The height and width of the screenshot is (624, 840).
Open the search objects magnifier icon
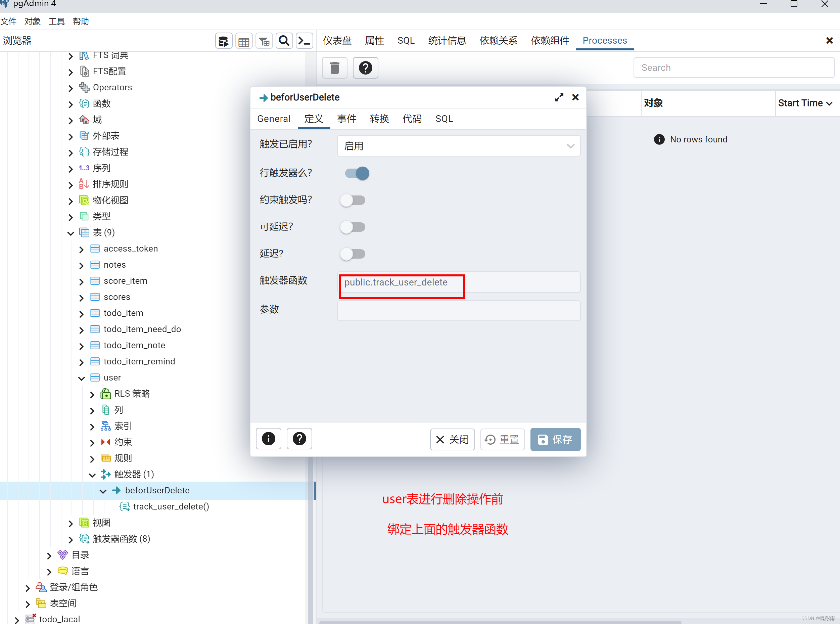pyautogui.click(x=284, y=41)
